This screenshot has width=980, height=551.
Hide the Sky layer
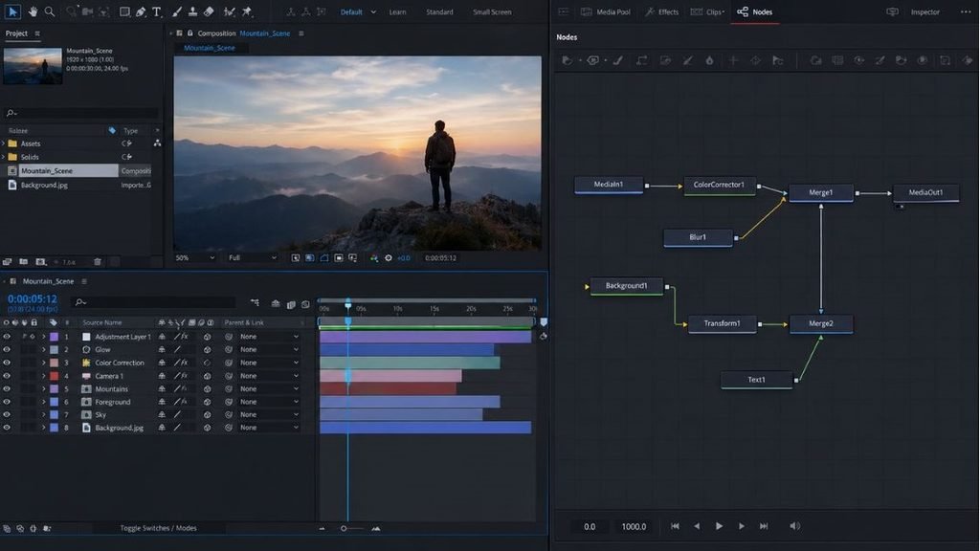point(7,415)
